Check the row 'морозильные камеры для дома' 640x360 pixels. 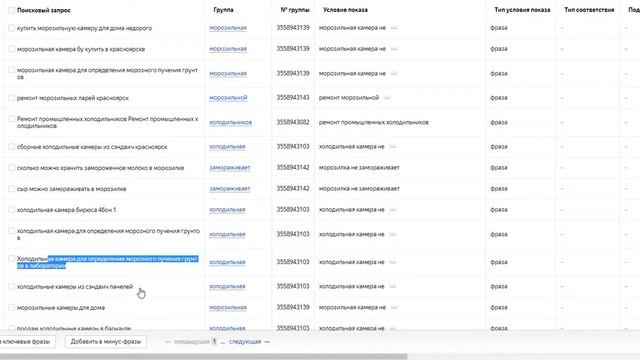11,307
